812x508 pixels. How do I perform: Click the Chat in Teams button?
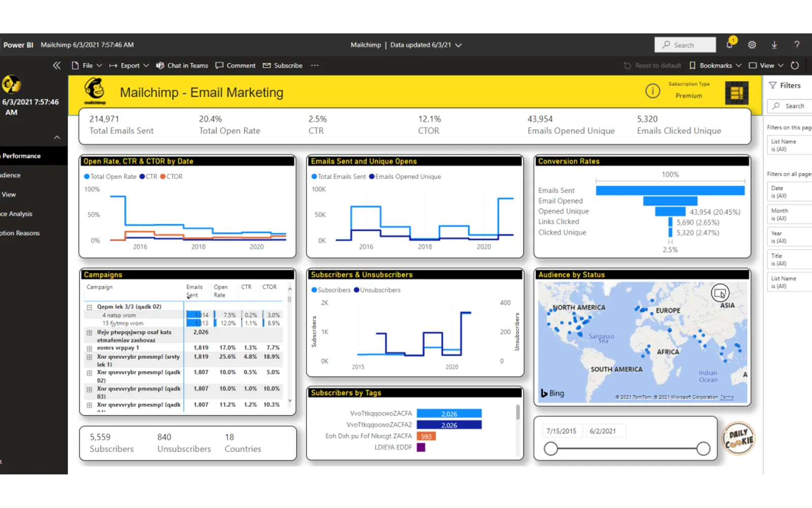click(x=182, y=66)
